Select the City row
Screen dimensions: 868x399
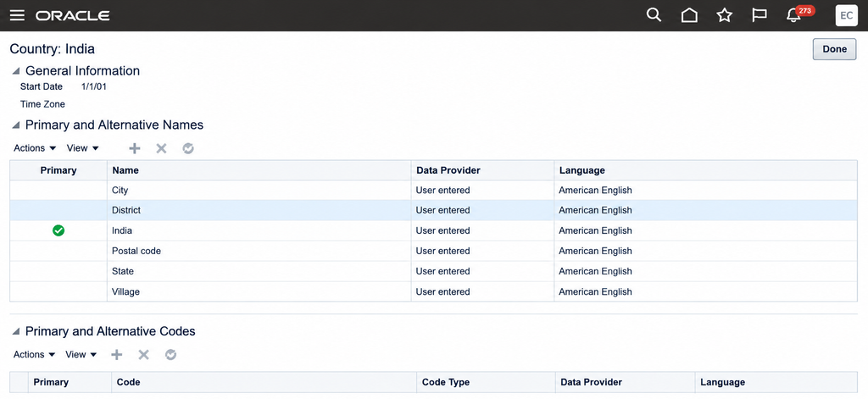(x=433, y=191)
